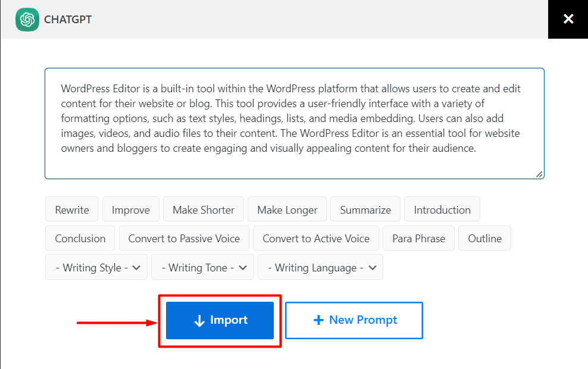The width and height of the screenshot is (588, 369).
Task: Select the Para Phrase option
Action: pos(418,238)
